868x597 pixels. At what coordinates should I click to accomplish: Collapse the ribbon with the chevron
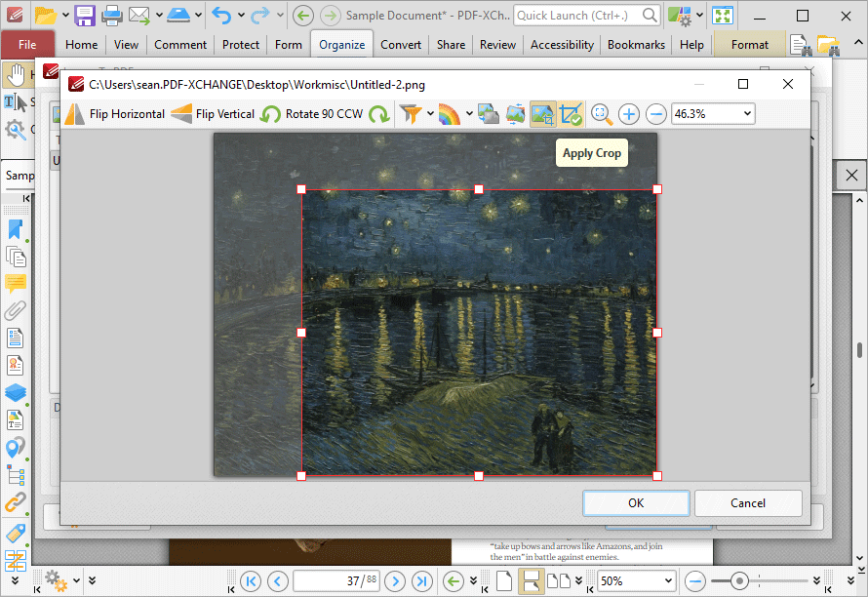pyautogui.click(x=858, y=43)
